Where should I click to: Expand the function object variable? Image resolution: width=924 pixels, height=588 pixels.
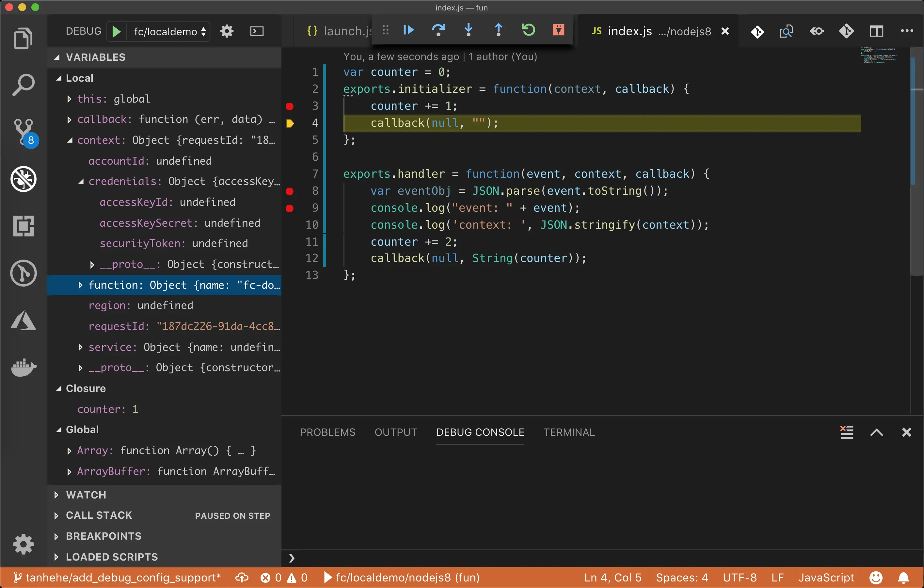tap(80, 285)
